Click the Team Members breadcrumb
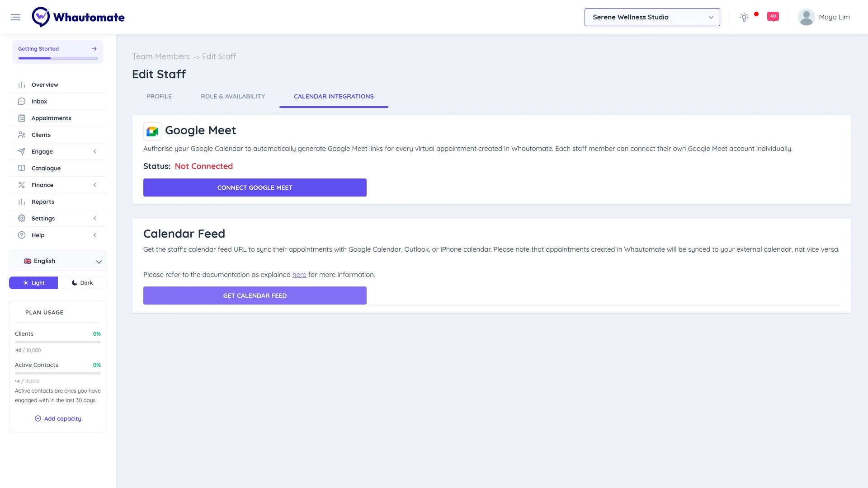The image size is (868, 488). pos(161,56)
